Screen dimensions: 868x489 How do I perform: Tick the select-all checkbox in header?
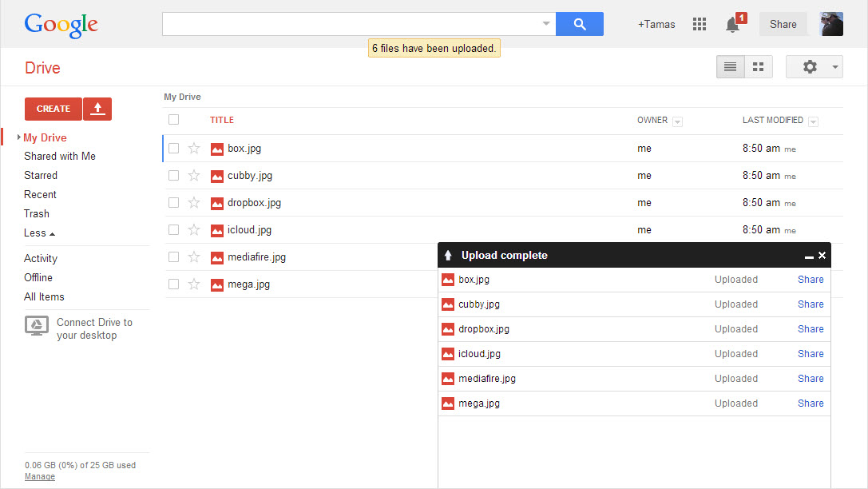[x=174, y=120]
